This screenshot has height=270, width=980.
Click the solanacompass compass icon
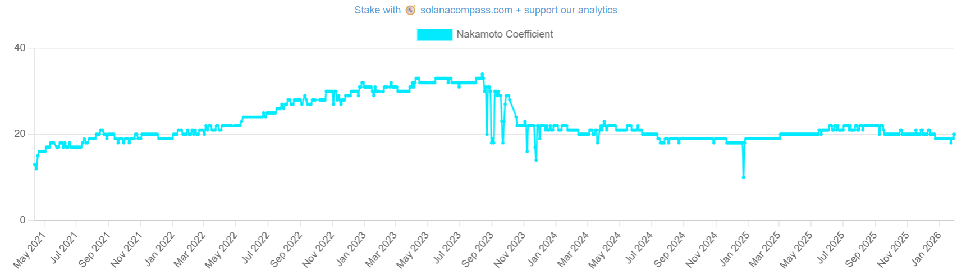pyautogui.click(x=410, y=10)
